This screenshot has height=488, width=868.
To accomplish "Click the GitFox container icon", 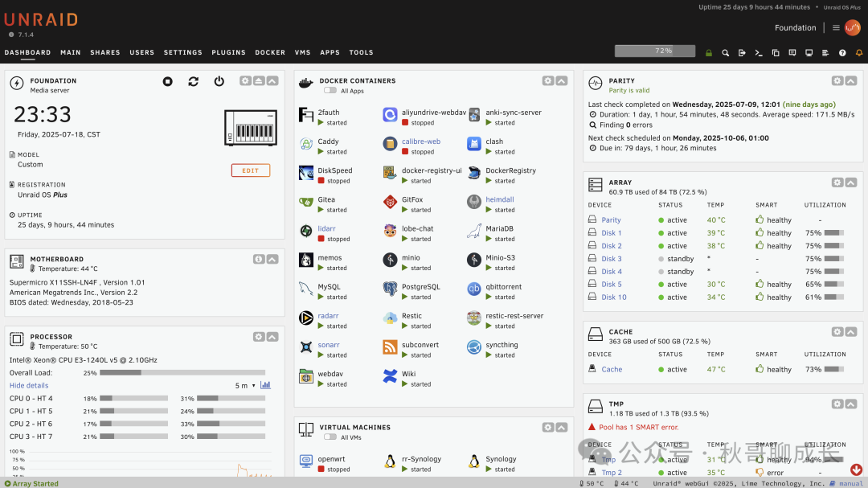I will pyautogui.click(x=391, y=202).
